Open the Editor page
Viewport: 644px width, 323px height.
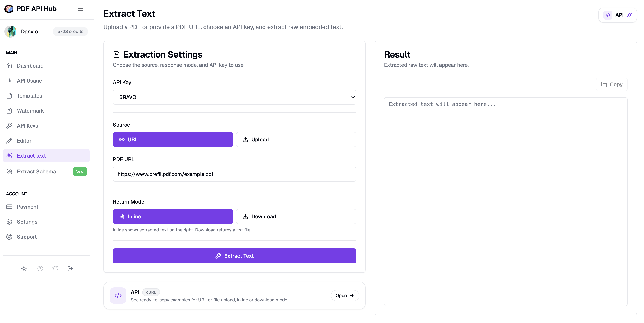pos(46,141)
